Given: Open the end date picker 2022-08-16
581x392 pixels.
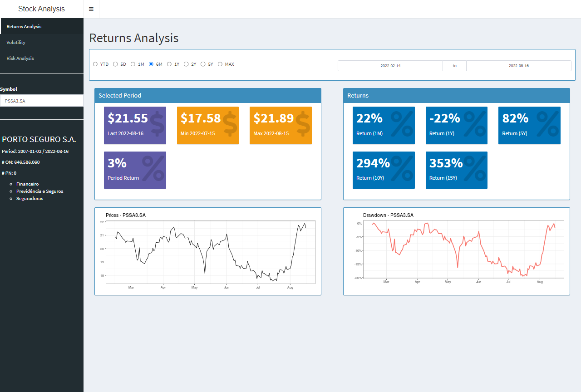Looking at the screenshot, I should coord(518,66).
